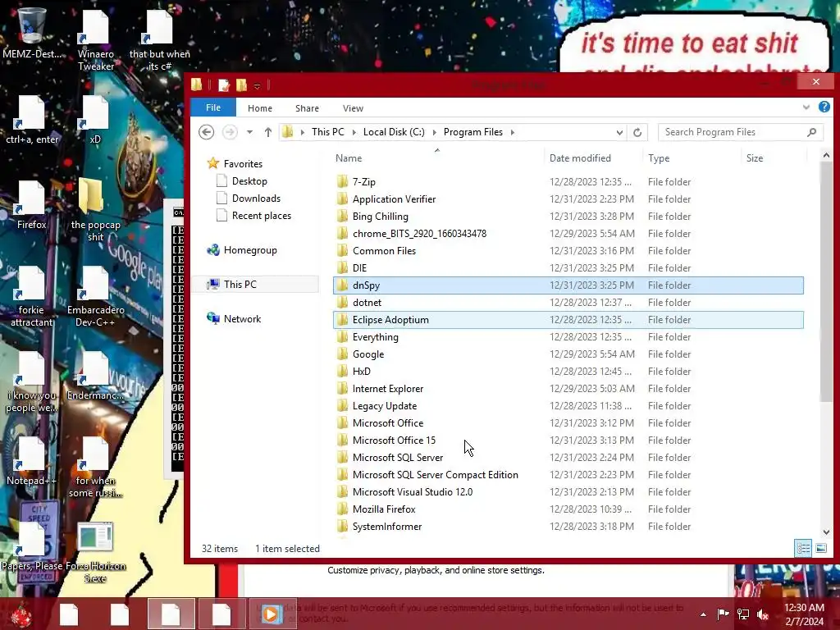Click the Local Disk (C:) breadcrumb
The image size is (840, 630).
394,132
